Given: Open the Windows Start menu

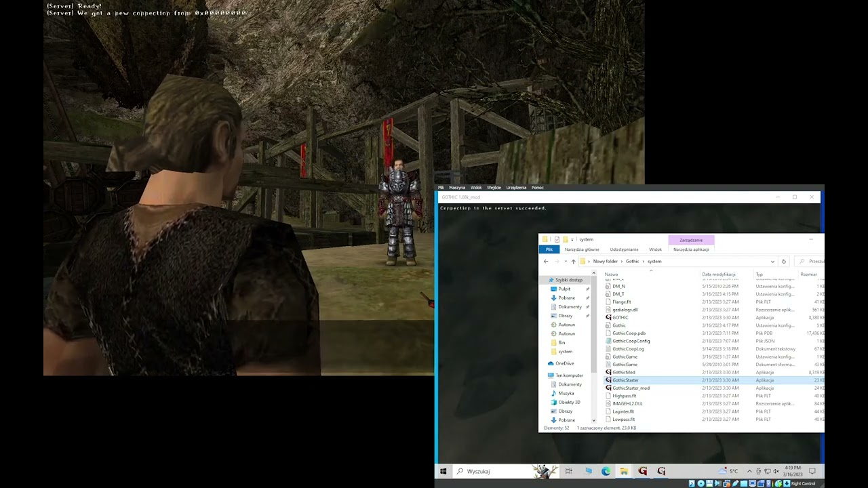Looking at the screenshot, I should 443,471.
